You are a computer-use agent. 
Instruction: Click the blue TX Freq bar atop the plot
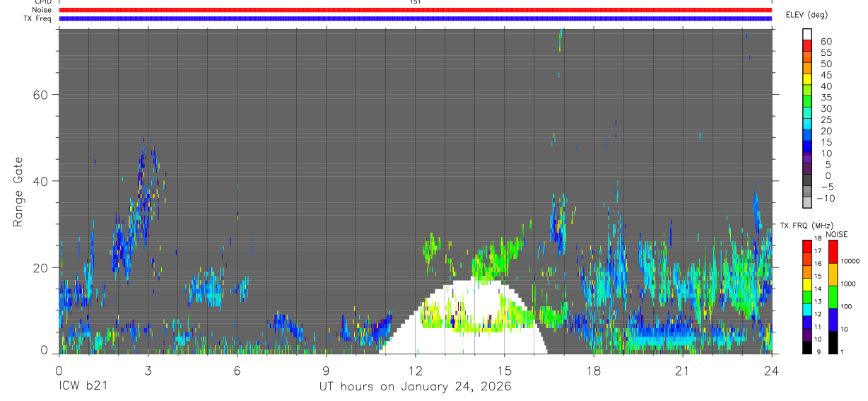415,18
